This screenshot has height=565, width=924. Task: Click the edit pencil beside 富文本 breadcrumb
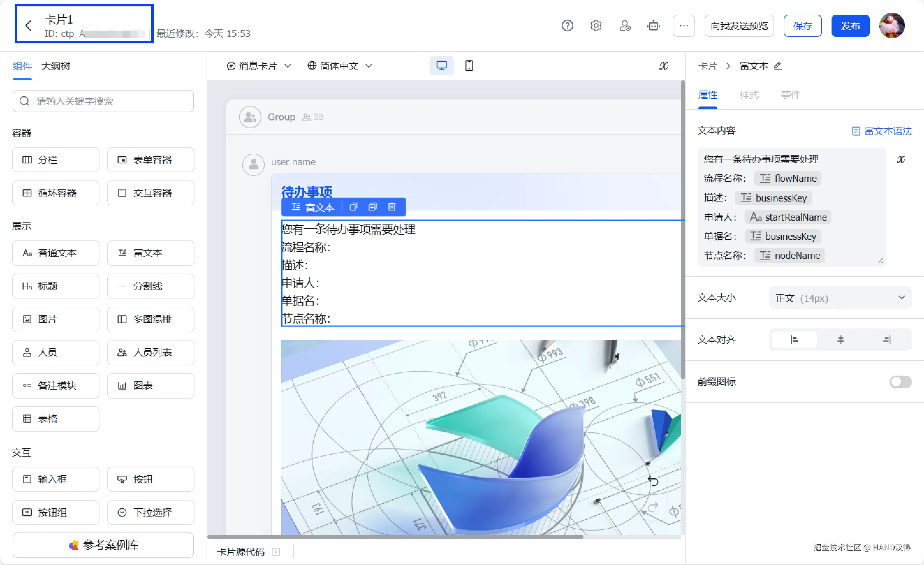778,66
